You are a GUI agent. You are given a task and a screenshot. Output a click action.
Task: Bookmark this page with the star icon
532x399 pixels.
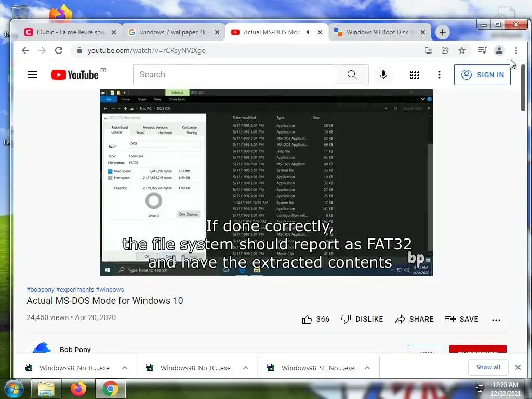click(462, 50)
